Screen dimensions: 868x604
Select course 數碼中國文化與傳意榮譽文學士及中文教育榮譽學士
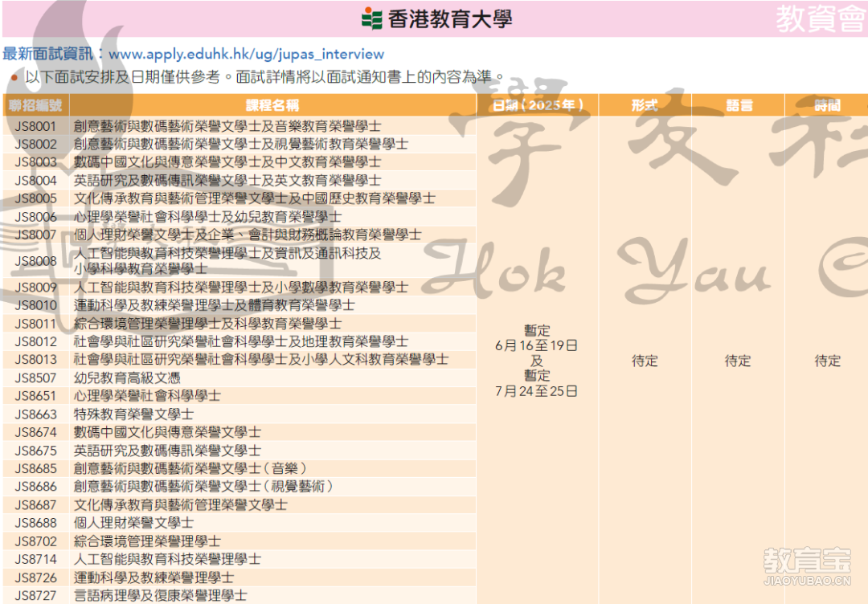(x=227, y=162)
